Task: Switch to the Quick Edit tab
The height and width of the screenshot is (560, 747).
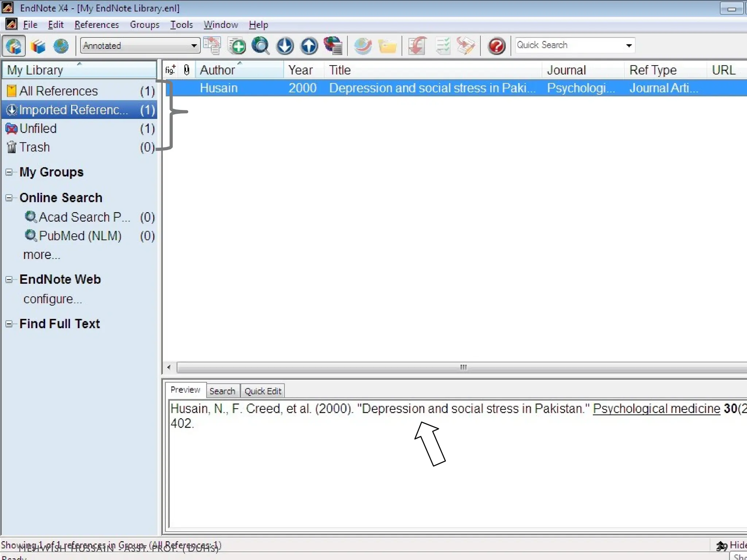Action: click(263, 391)
